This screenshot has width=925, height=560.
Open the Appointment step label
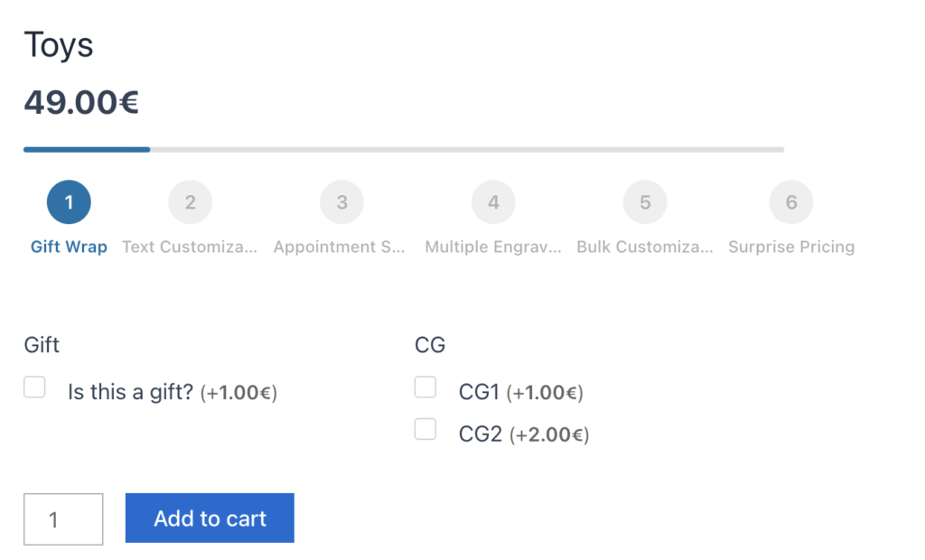click(x=340, y=247)
